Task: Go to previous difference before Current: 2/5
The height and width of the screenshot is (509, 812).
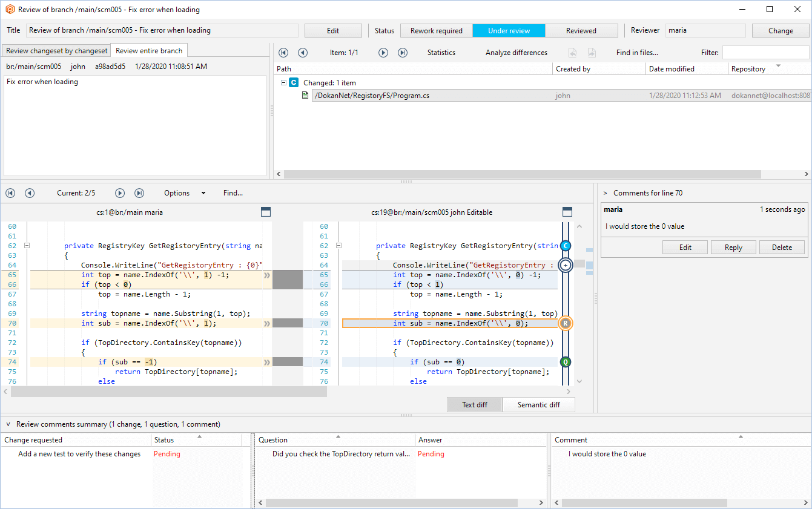Action: tap(30, 193)
